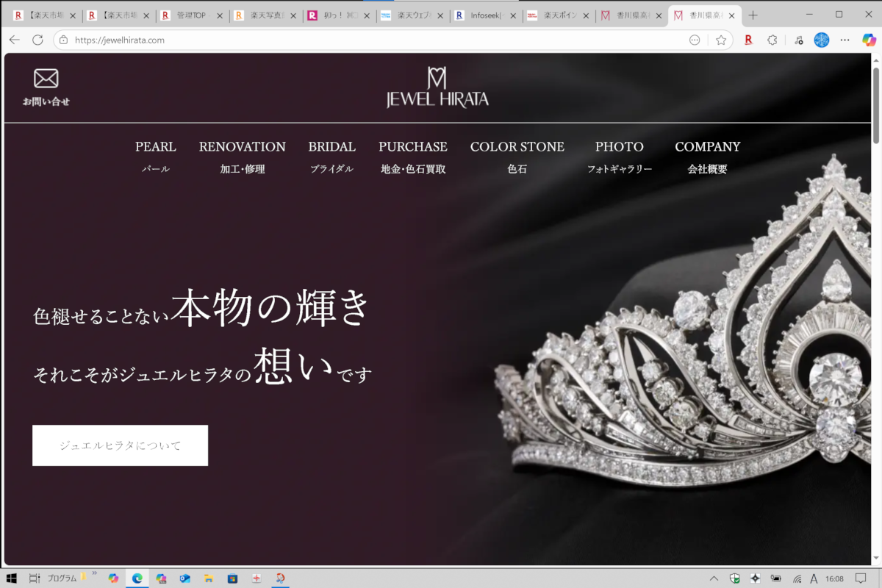Click the page's vertical scrollbar thumb
This screenshot has width=882, height=588.
(x=875, y=103)
